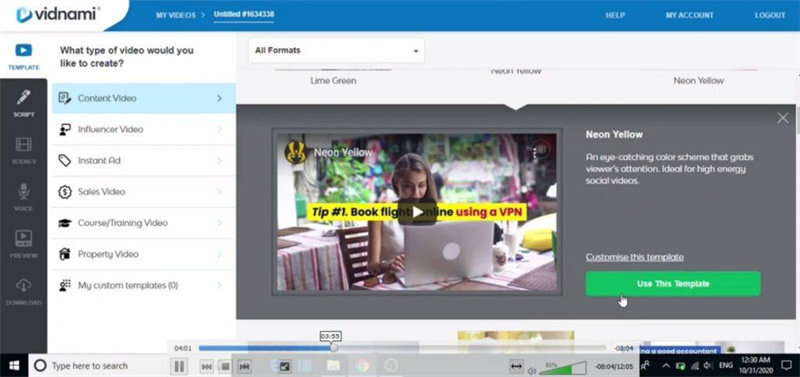The image size is (800, 377).
Task: Expand the Sales Video category
Action: 144,192
